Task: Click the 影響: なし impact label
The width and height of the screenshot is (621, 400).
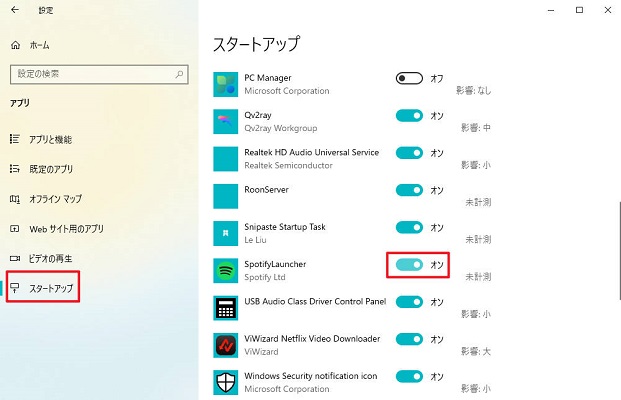Action: coord(473,91)
